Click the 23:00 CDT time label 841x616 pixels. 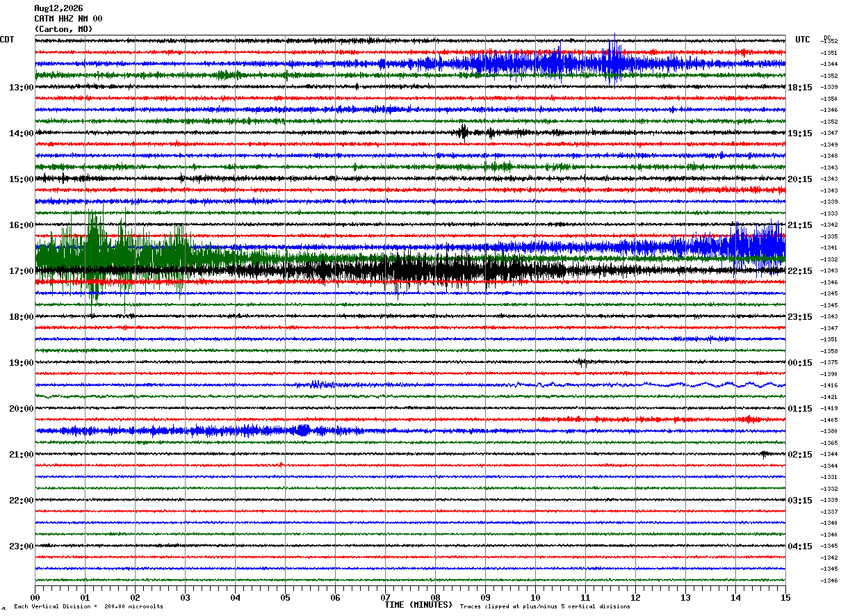point(21,546)
